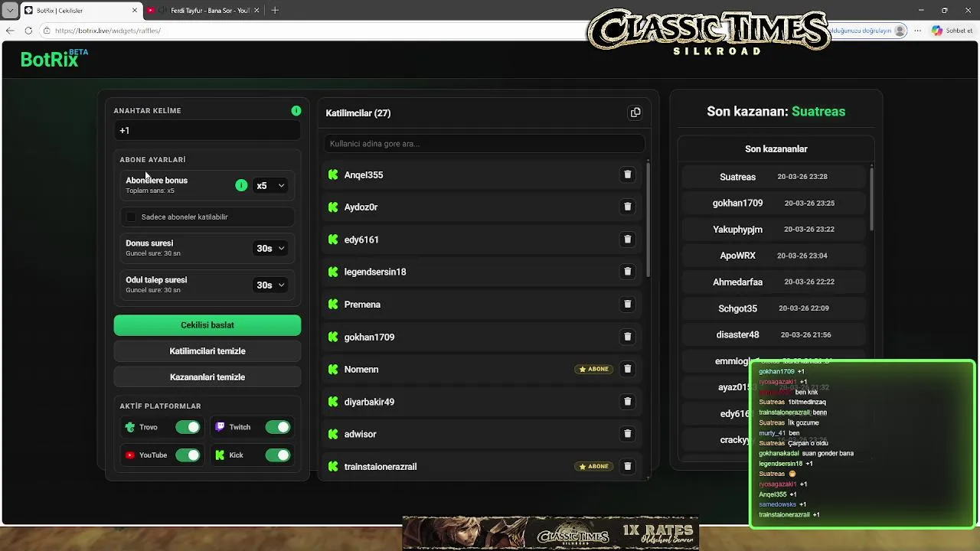Click Son kazanan Suatreas name
The width and height of the screenshot is (980, 551).
tap(818, 112)
